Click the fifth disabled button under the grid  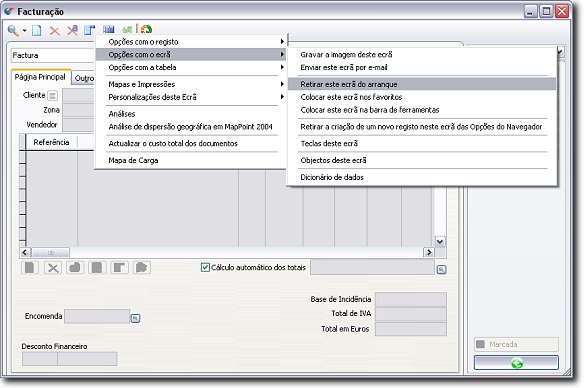tap(119, 267)
